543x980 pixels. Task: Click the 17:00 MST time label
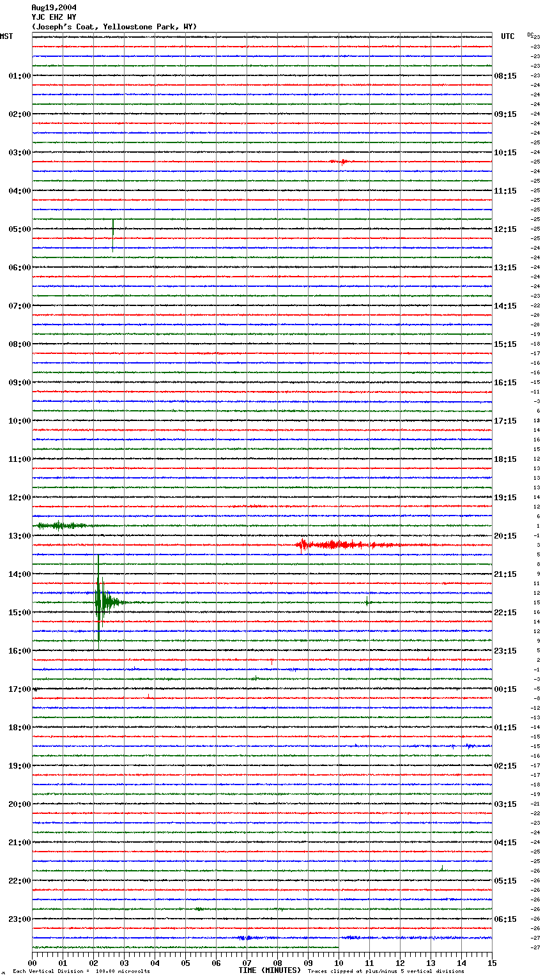click(x=20, y=689)
